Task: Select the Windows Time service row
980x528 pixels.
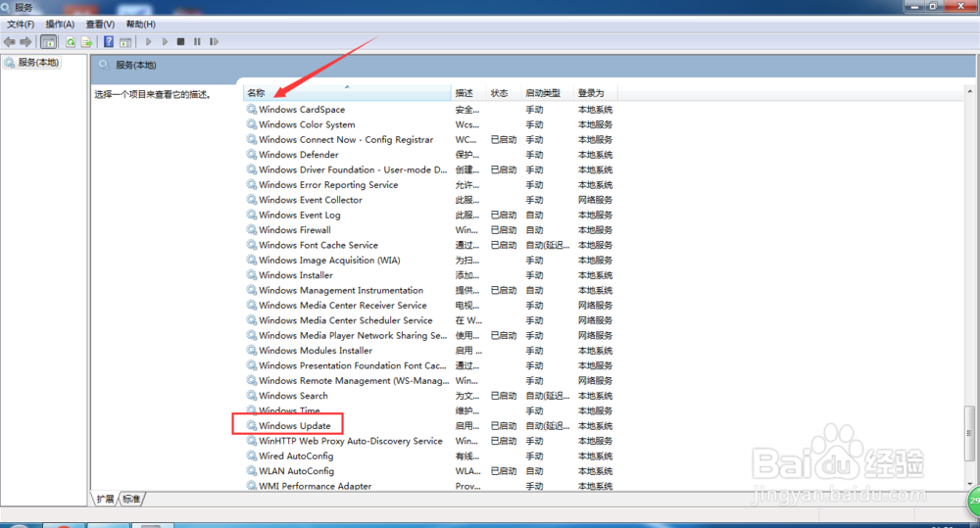Action: (289, 410)
